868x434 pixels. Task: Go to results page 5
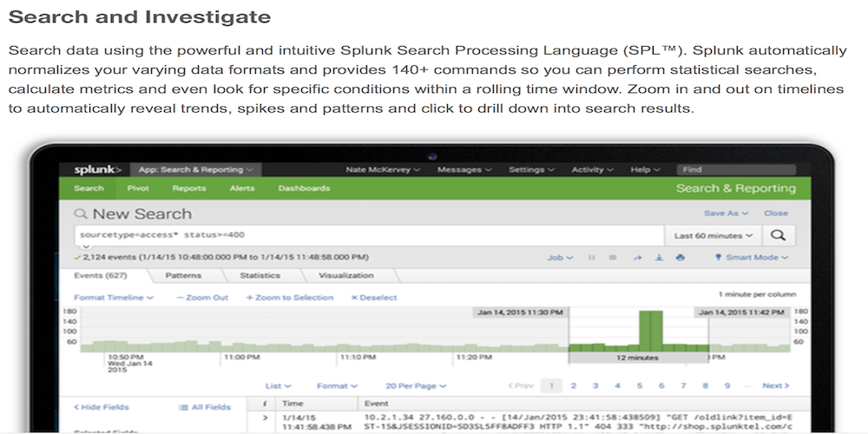click(640, 386)
